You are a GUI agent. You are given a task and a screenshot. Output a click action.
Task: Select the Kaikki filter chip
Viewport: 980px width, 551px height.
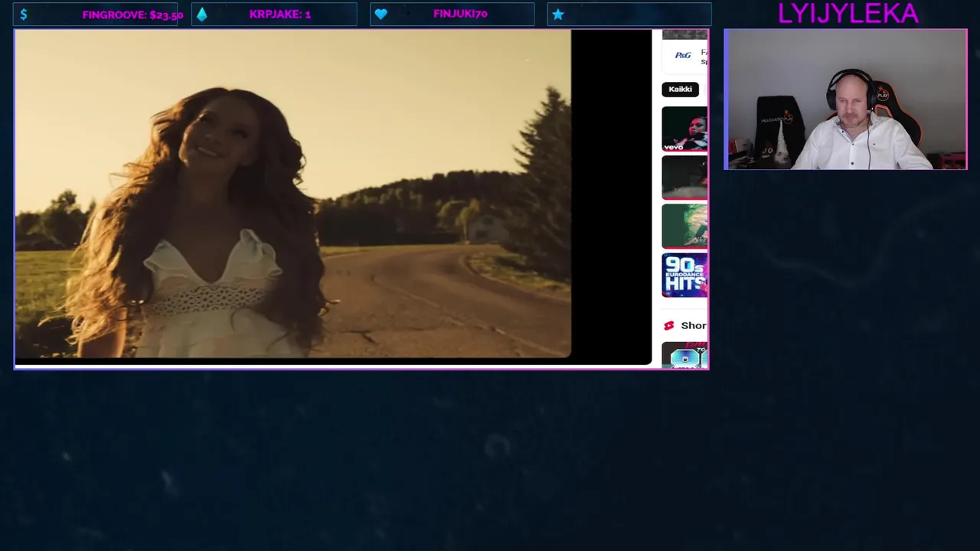click(680, 90)
